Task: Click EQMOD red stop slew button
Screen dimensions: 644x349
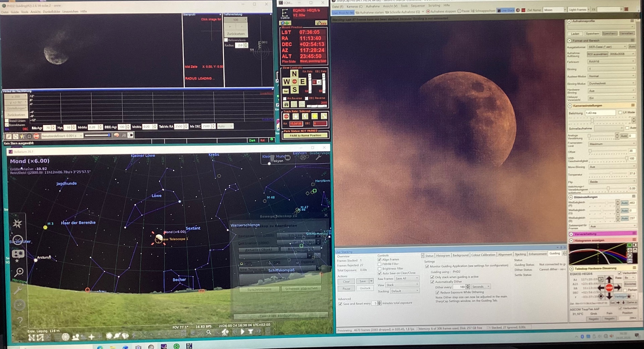Action: pos(294,82)
